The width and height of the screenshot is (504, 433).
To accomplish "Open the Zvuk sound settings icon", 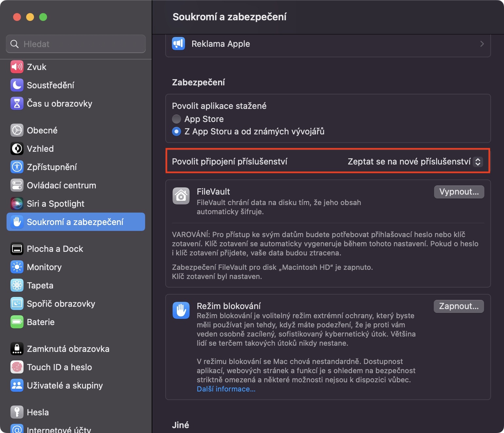I will click(17, 67).
